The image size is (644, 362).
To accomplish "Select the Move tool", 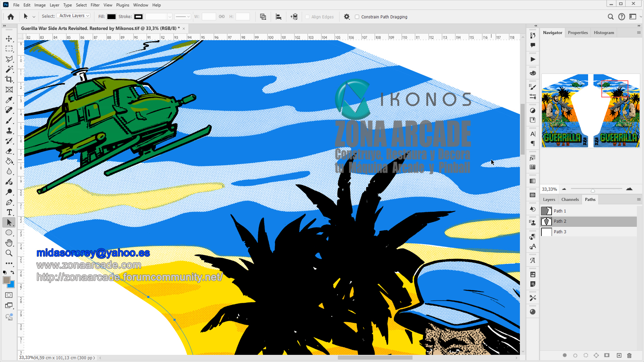I will tap(9, 38).
